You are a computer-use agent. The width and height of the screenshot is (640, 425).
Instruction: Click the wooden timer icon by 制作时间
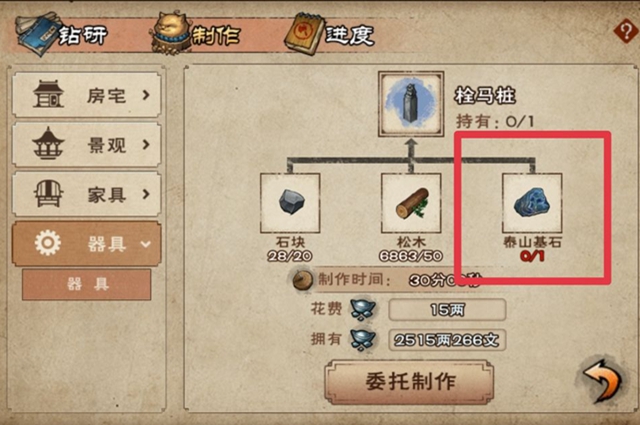(x=302, y=280)
